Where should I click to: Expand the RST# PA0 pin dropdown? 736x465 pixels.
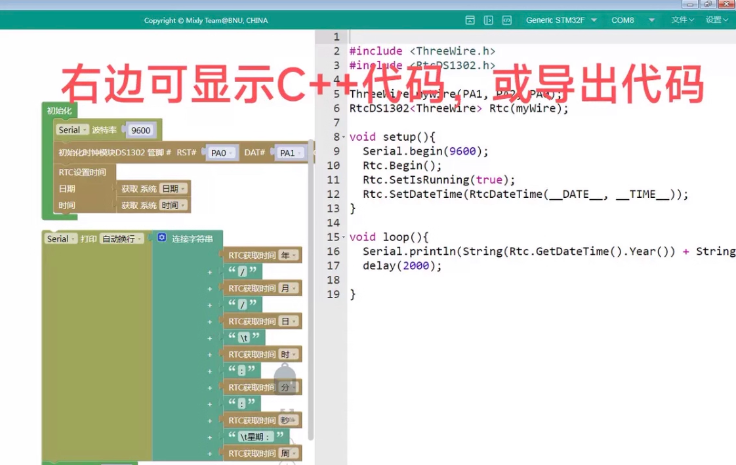[x=221, y=153]
